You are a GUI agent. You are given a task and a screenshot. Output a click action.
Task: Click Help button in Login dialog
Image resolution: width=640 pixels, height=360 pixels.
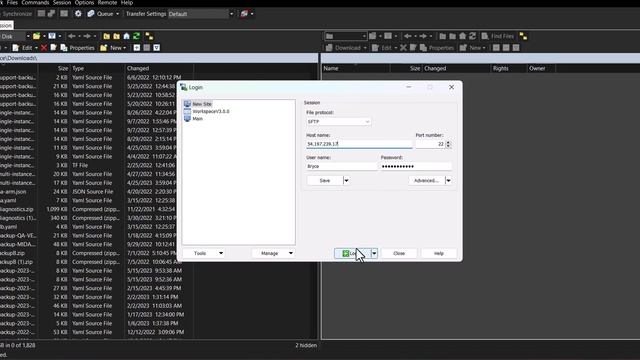tap(439, 253)
